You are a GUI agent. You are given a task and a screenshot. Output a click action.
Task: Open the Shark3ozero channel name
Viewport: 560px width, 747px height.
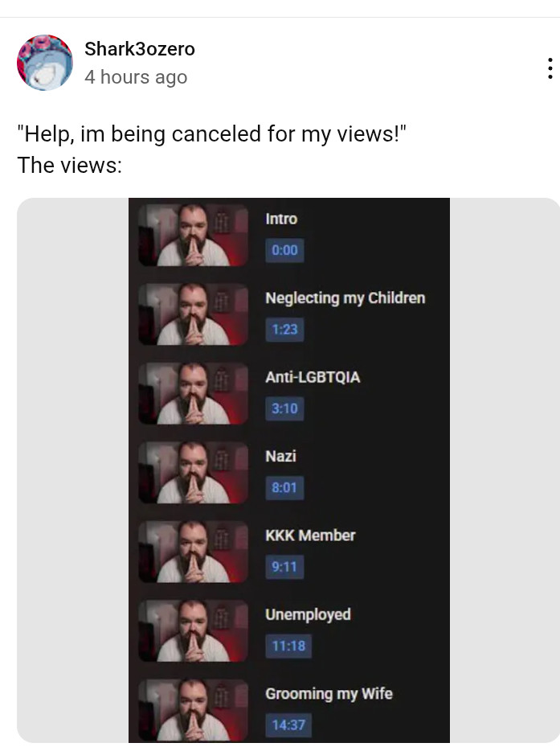[140, 48]
